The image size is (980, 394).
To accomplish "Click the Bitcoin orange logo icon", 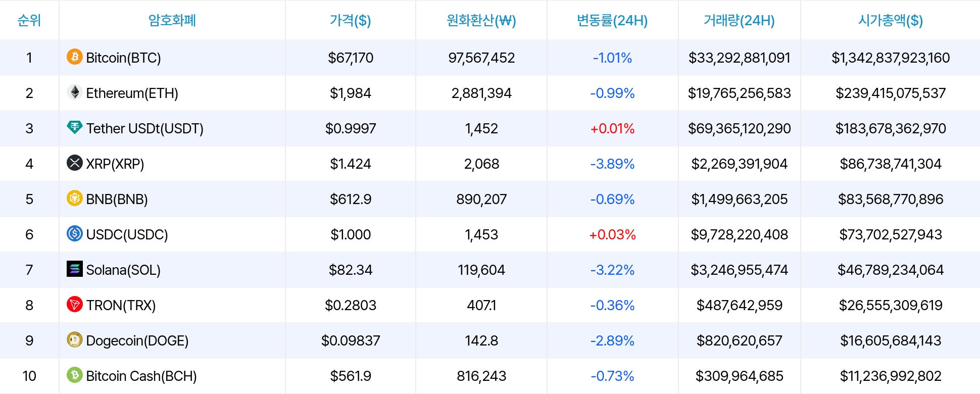I will tap(75, 57).
